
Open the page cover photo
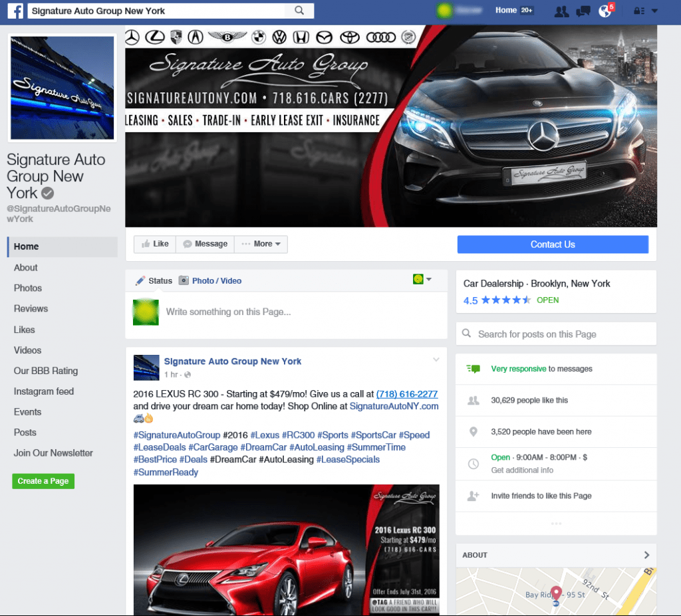point(391,126)
